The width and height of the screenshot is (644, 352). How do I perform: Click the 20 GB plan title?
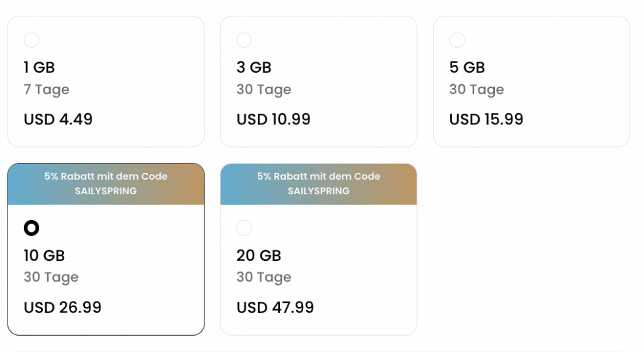pyautogui.click(x=258, y=255)
